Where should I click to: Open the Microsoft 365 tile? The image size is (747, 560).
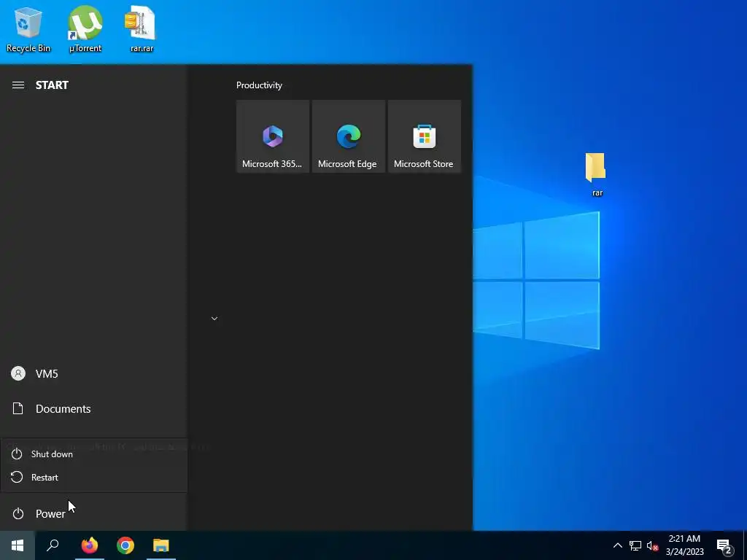click(273, 136)
